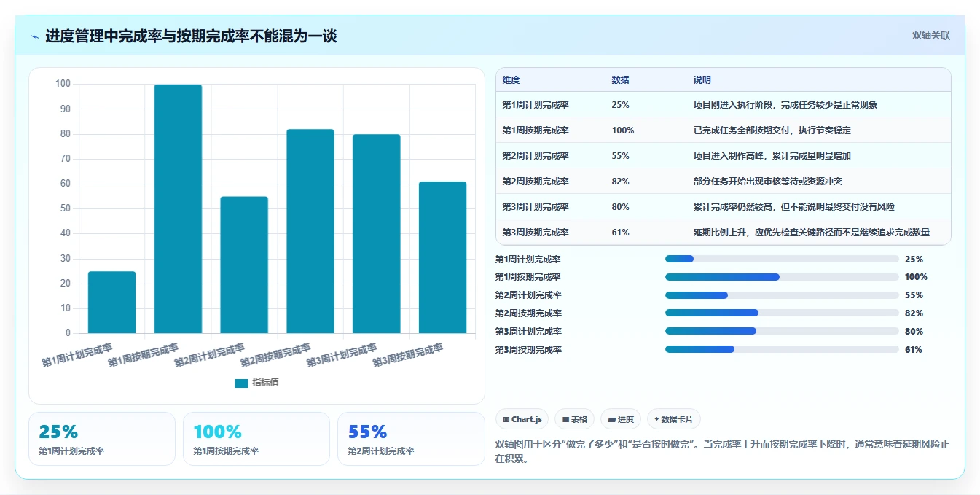Viewport: 980px width, 495px height.
Task: Click the 61% value beside the progress bars
Action: click(914, 350)
